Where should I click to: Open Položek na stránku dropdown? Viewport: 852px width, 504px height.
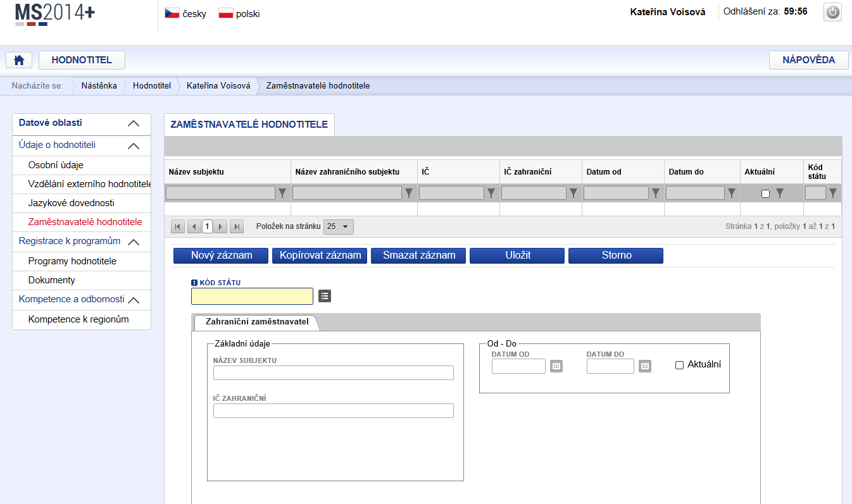339,226
